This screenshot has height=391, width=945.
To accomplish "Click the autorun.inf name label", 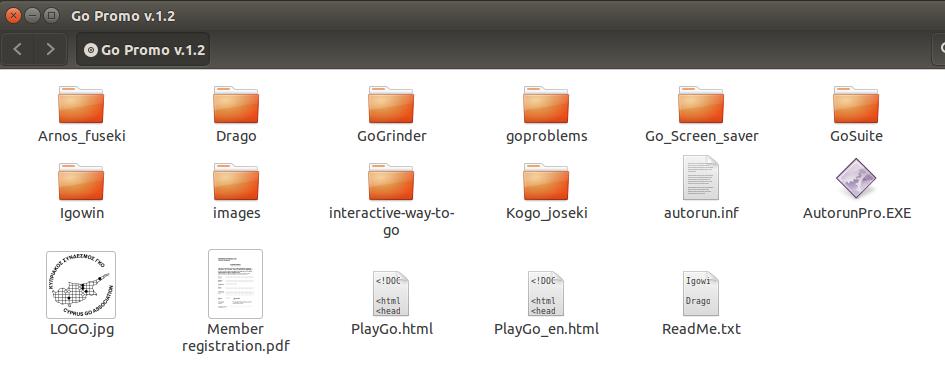I will 702,213.
